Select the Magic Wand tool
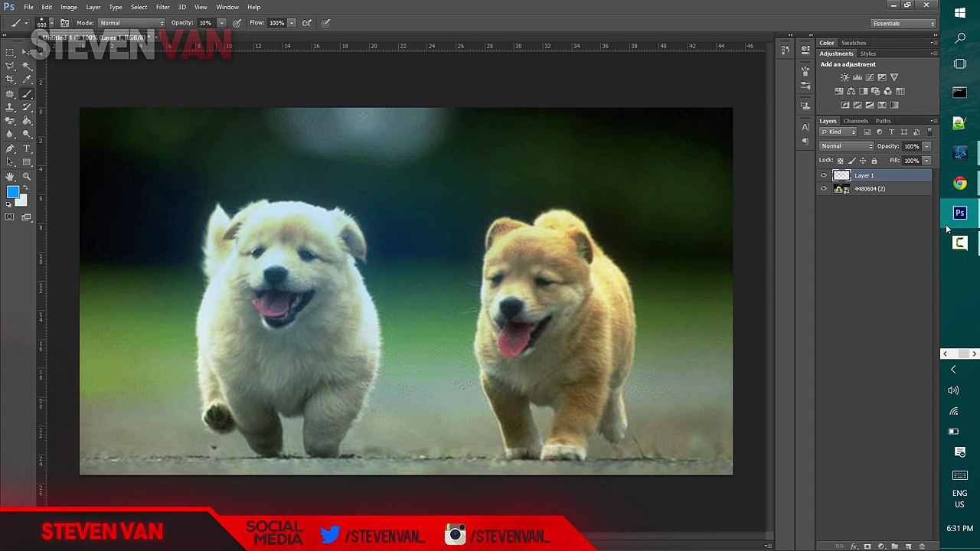This screenshot has height=551, width=980. 27,66
